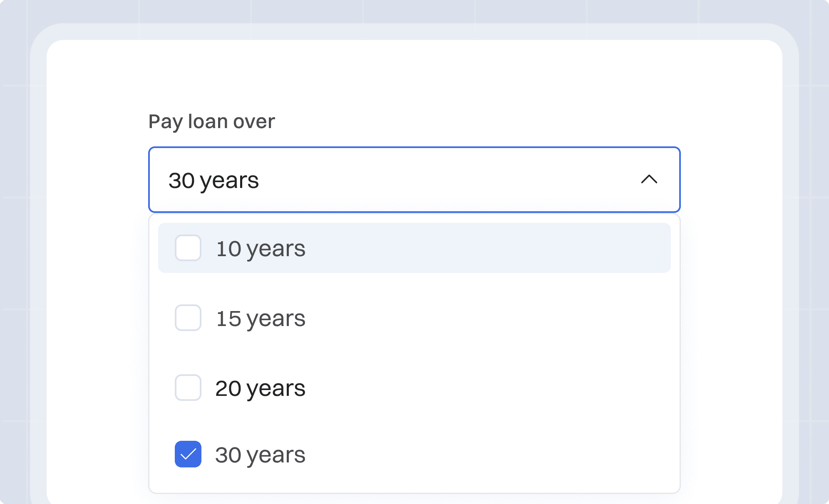829x504 pixels.
Task: Click the 15 years row label
Action: (x=261, y=318)
